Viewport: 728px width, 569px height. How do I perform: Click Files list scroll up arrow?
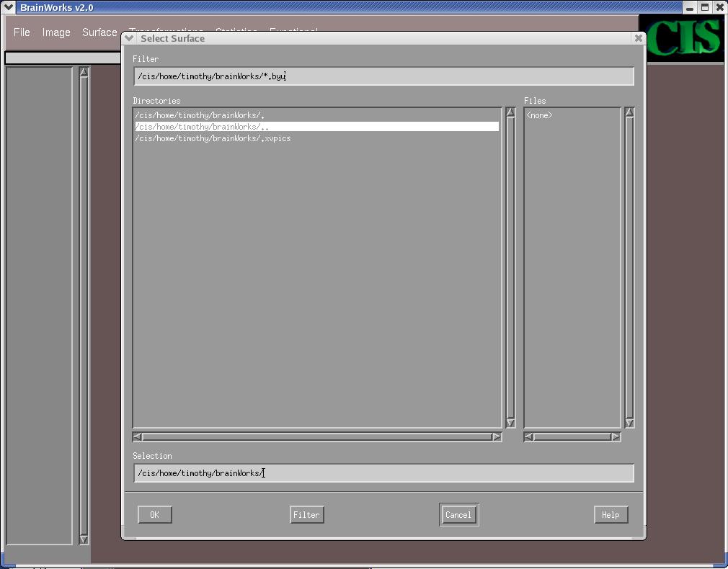tap(629, 113)
